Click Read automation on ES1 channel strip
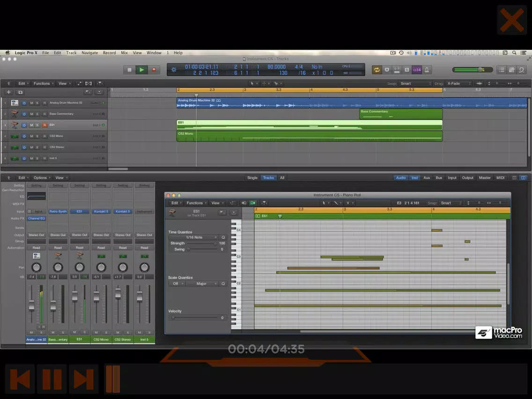This screenshot has width=532, height=399. click(80, 248)
